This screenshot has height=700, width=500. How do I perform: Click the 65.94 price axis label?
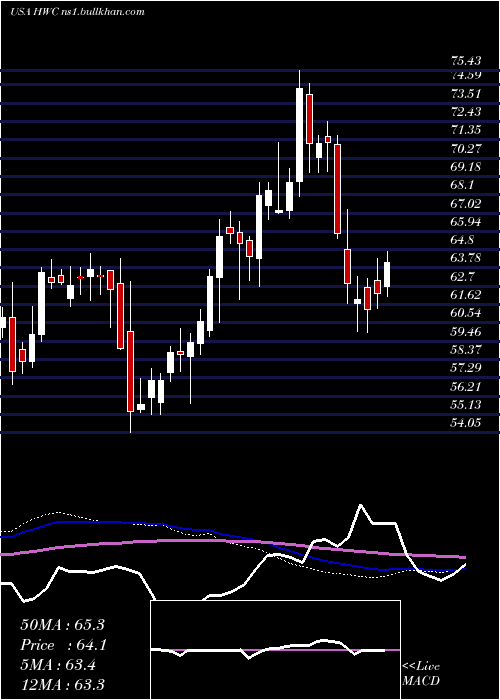(x=466, y=222)
